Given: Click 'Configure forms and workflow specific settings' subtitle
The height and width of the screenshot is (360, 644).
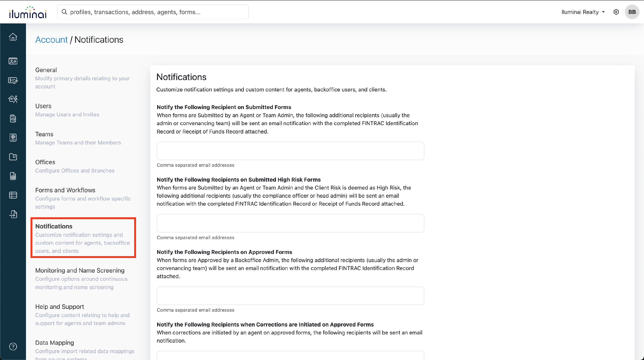Looking at the screenshot, I should (x=83, y=202).
